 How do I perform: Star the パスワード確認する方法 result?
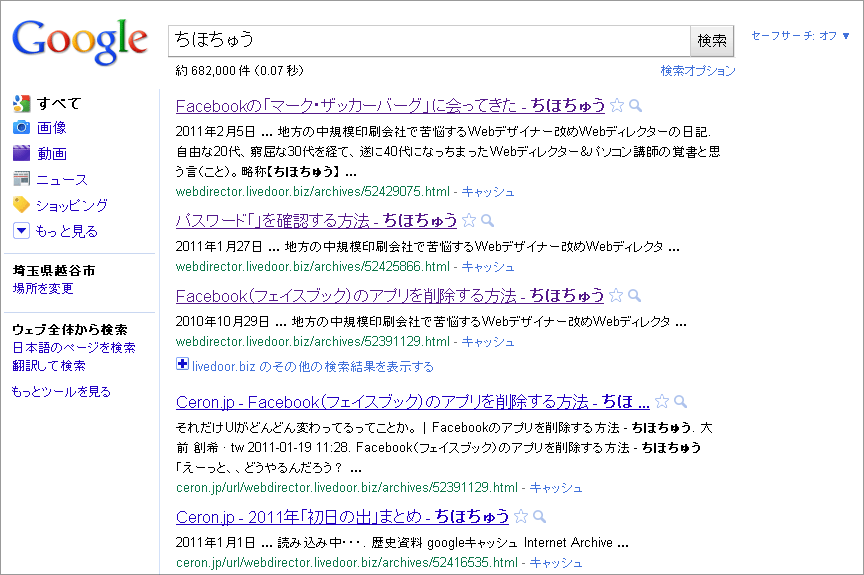[469, 220]
